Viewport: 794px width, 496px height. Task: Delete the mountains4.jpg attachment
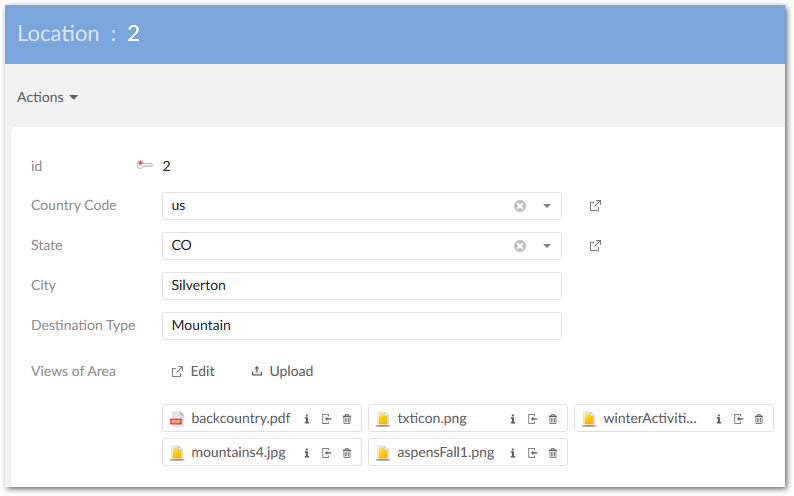[x=347, y=453]
